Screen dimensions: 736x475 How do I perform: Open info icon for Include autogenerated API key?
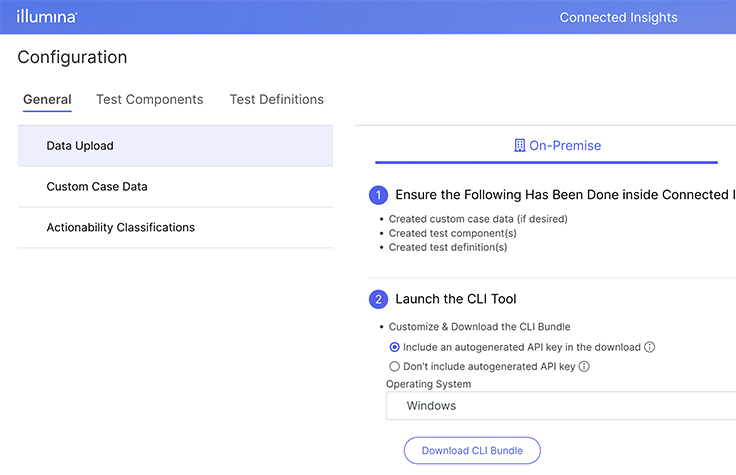tap(650, 347)
